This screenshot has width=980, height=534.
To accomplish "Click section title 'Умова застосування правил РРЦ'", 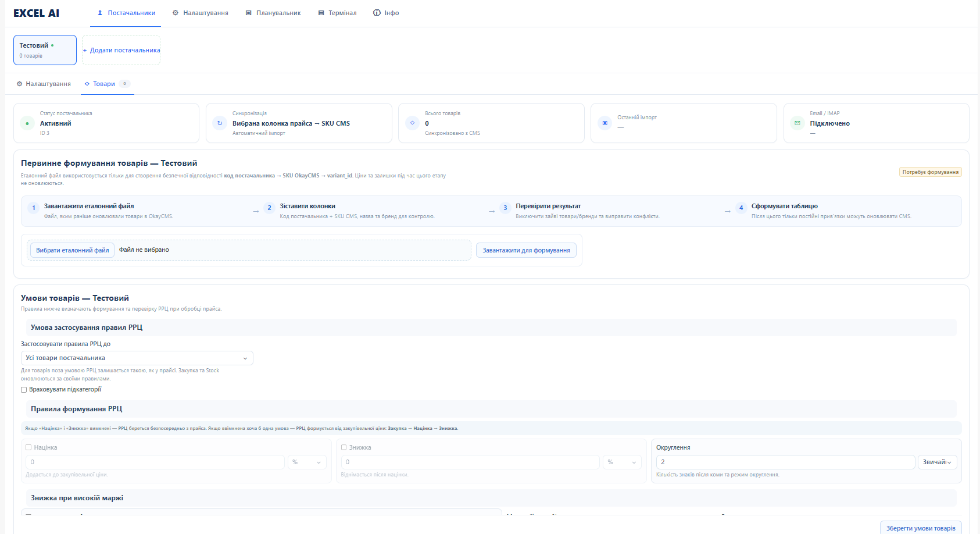I will (x=87, y=327).
